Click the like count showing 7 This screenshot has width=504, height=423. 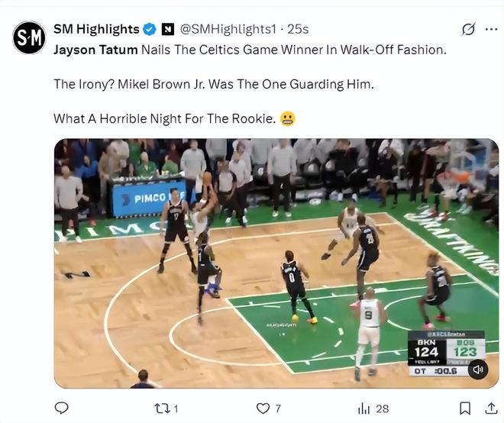click(278, 408)
